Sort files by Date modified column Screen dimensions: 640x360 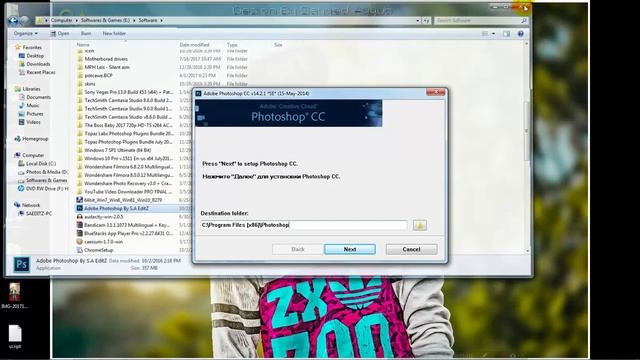point(194,44)
